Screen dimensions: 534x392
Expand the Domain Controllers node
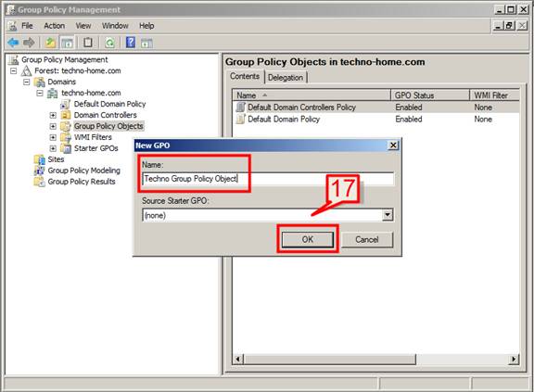(x=53, y=115)
